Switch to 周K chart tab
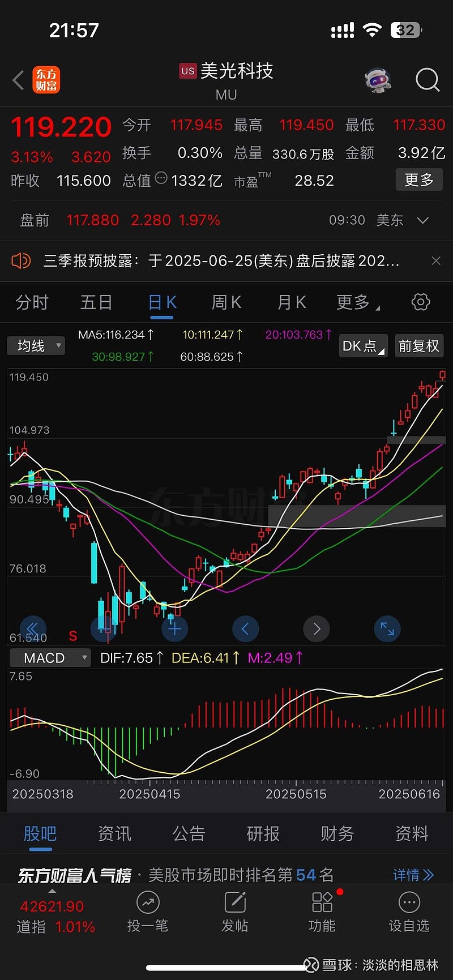This screenshot has width=453, height=980. click(x=226, y=302)
